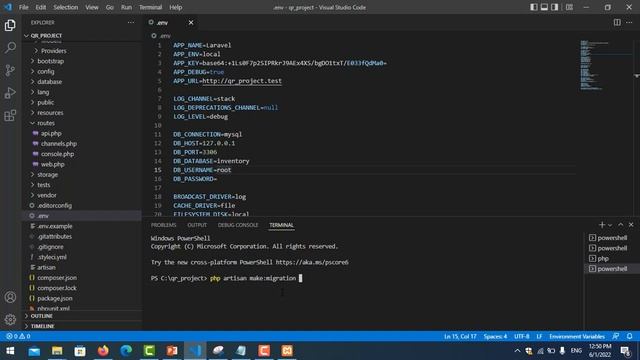Open the File menu
The image size is (640, 360).
point(24,7)
